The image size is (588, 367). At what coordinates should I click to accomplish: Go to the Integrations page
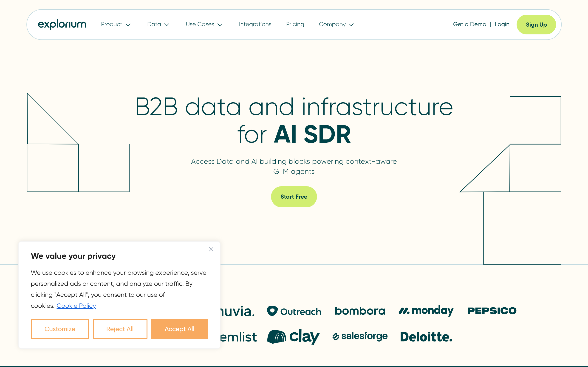point(255,24)
